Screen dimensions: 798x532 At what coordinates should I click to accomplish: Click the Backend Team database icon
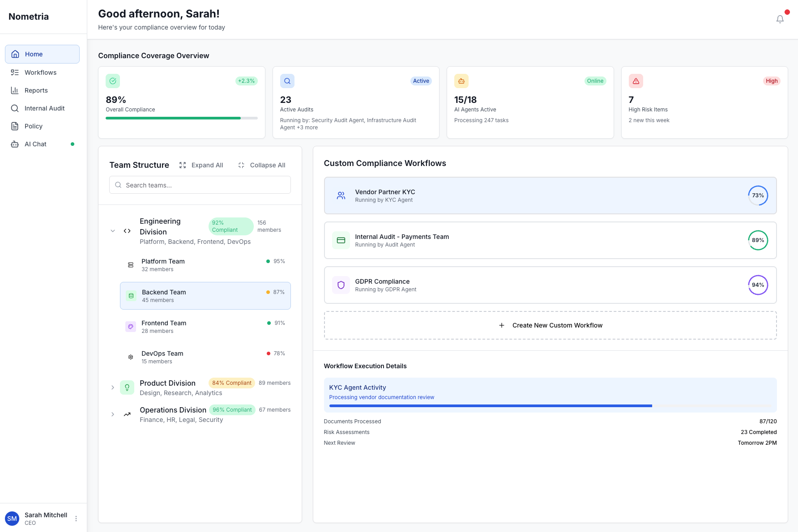(x=131, y=296)
